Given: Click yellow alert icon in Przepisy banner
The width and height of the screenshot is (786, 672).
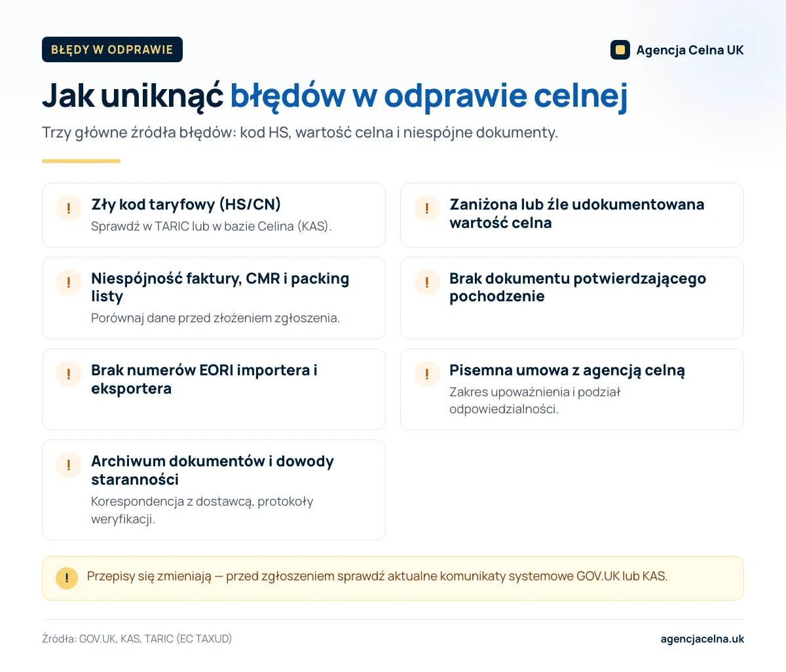Looking at the screenshot, I should pyautogui.click(x=67, y=578).
